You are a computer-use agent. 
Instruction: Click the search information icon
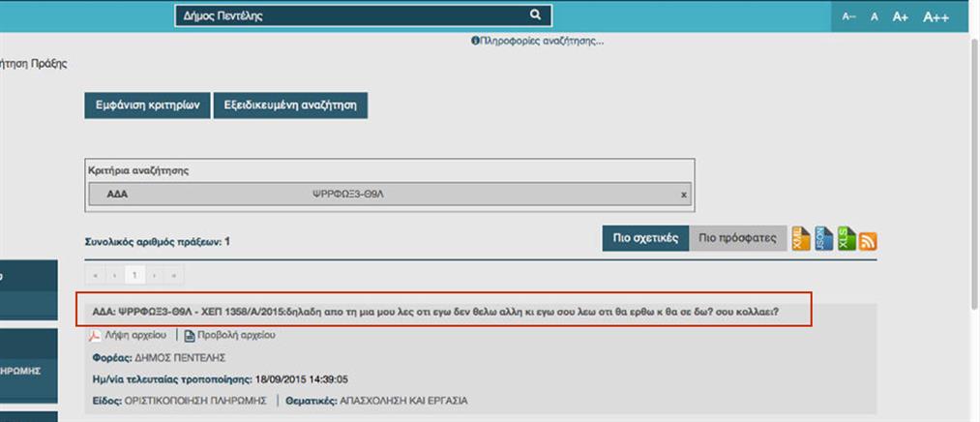tap(475, 41)
